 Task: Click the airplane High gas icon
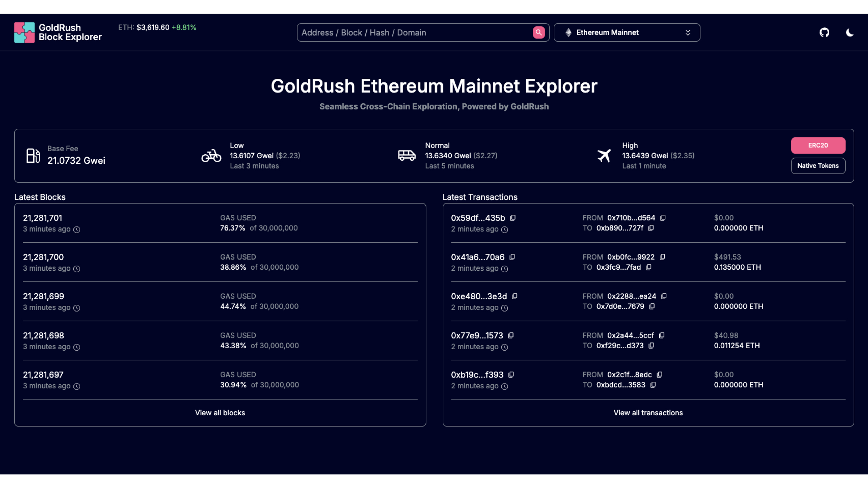coord(604,156)
